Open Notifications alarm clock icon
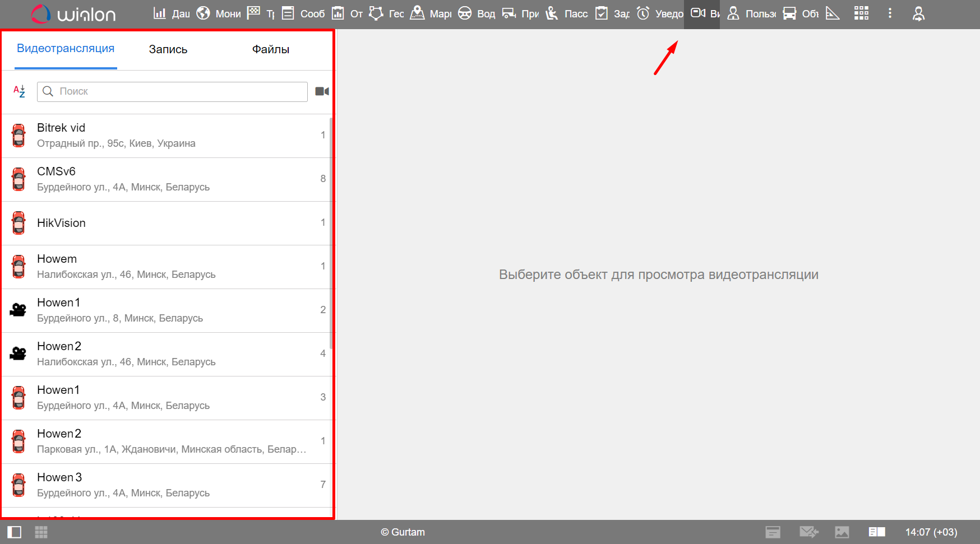The image size is (980, 544). pos(643,13)
